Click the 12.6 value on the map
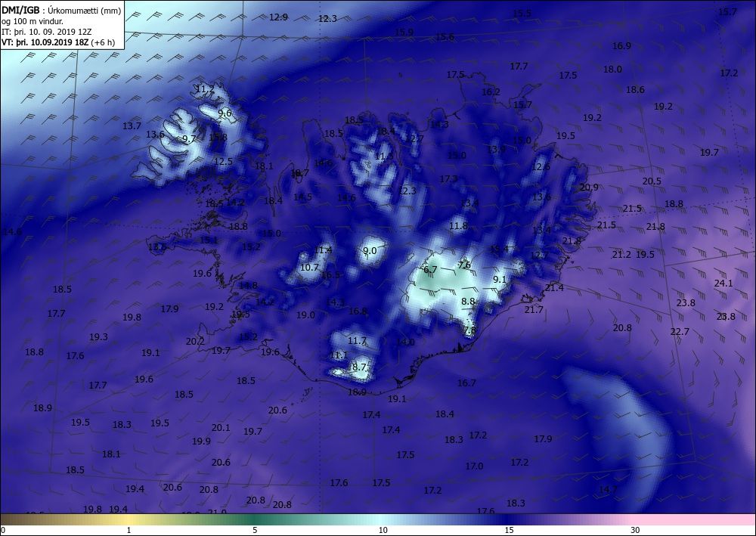Viewport: 756px width, 536px height. point(541,167)
